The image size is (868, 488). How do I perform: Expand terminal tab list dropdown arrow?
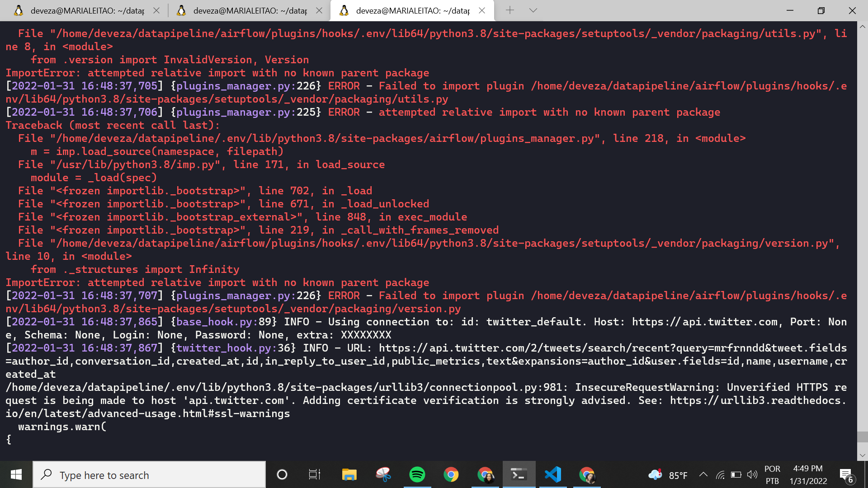point(533,10)
